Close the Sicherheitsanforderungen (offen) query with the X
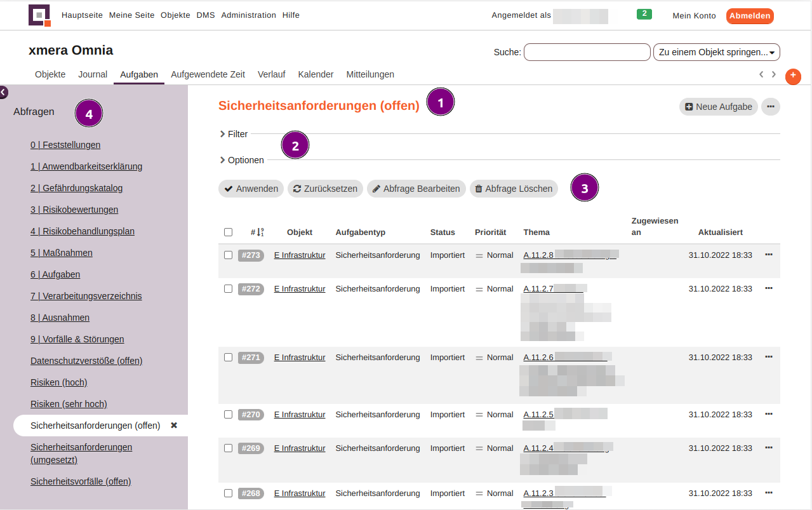 click(x=173, y=426)
